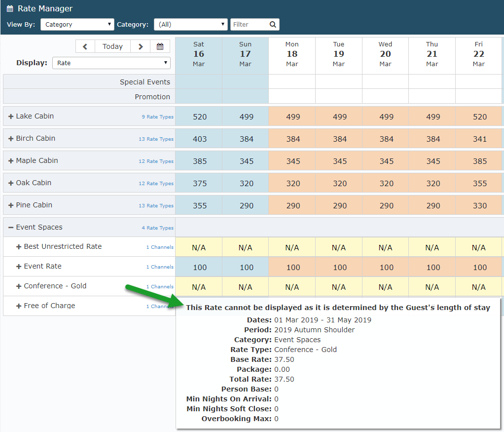Click Pine Cabin rate 330 on Fri 22
The height and width of the screenshot is (432, 504).
[x=478, y=205]
